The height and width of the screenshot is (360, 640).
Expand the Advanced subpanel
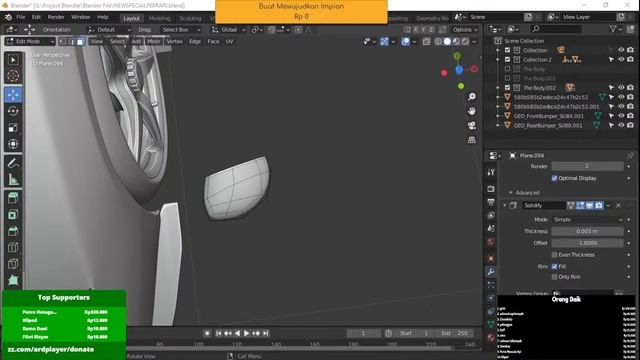coord(524,193)
